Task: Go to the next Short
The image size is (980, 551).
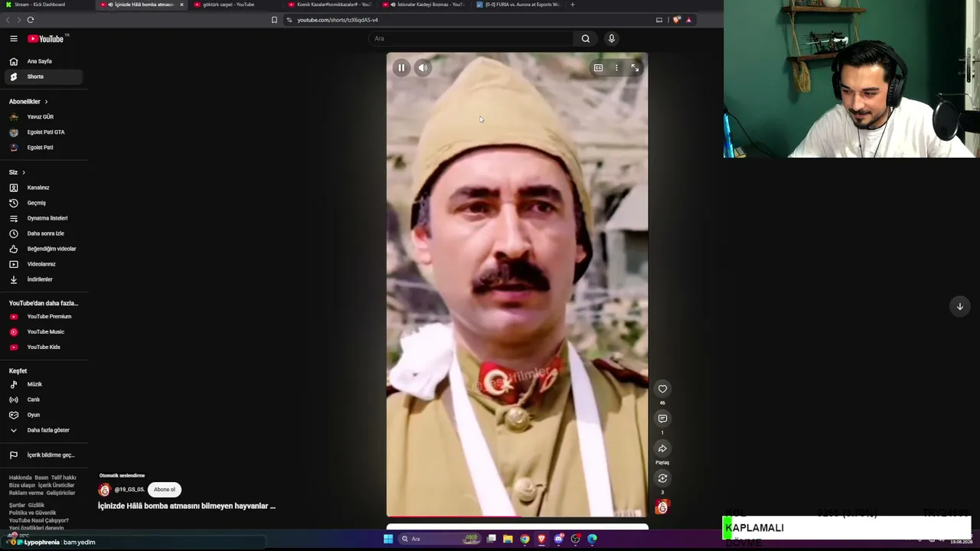Action: click(959, 306)
